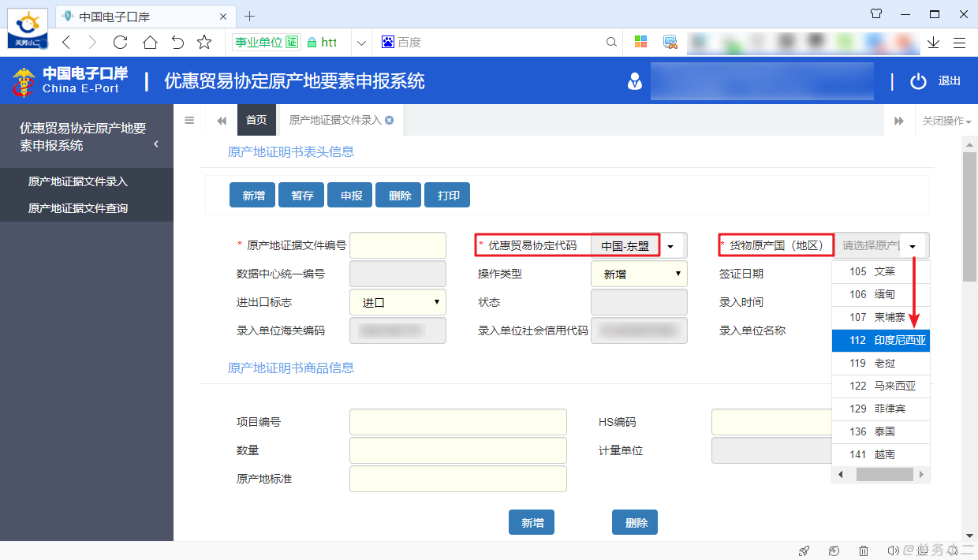
Task: Click the undo/restore closed page icon
Action: (177, 43)
